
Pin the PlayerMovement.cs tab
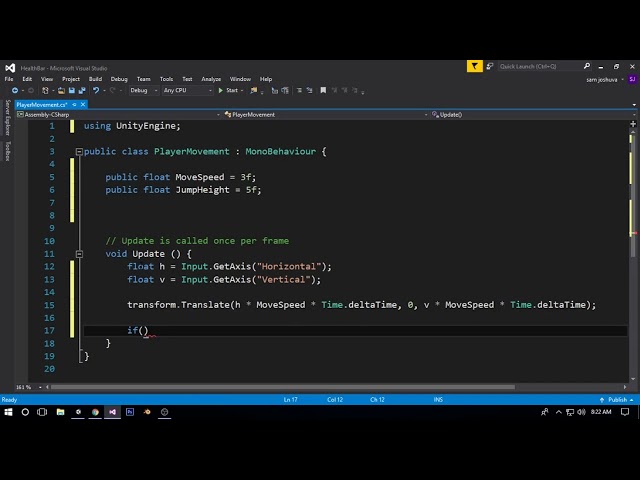pyautogui.click(x=74, y=105)
